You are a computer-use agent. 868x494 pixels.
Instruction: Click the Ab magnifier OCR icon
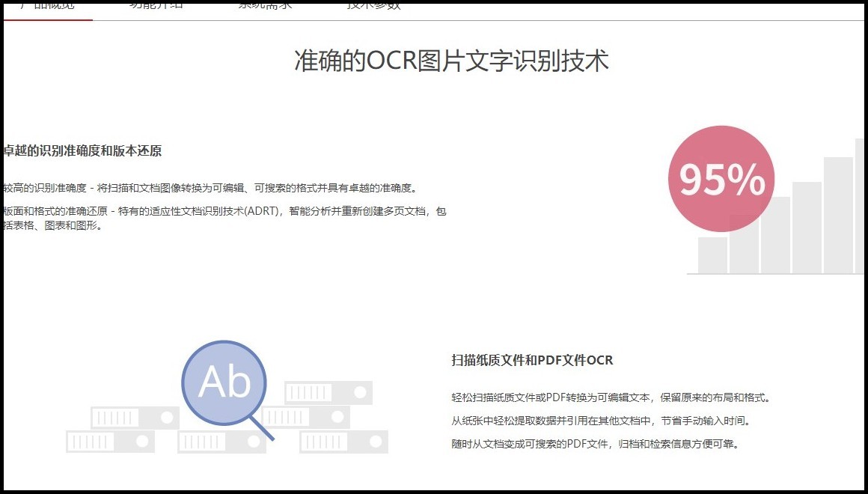(224, 383)
